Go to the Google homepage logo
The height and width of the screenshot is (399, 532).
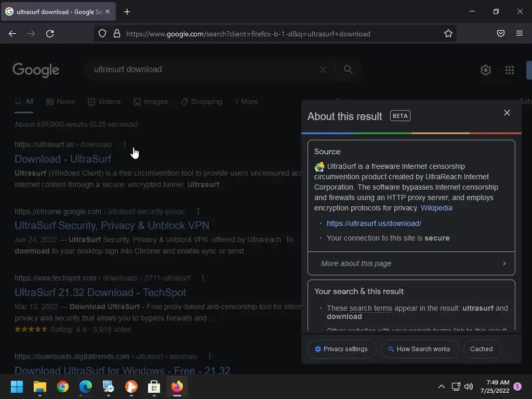[36, 70]
